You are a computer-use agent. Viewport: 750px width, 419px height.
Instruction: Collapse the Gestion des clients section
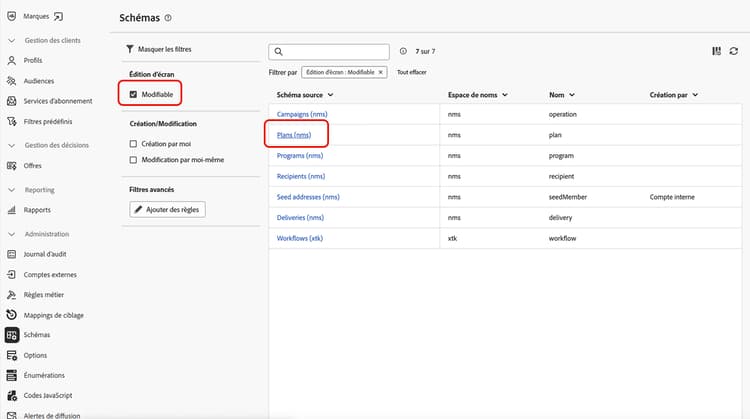pyautogui.click(x=11, y=40)
